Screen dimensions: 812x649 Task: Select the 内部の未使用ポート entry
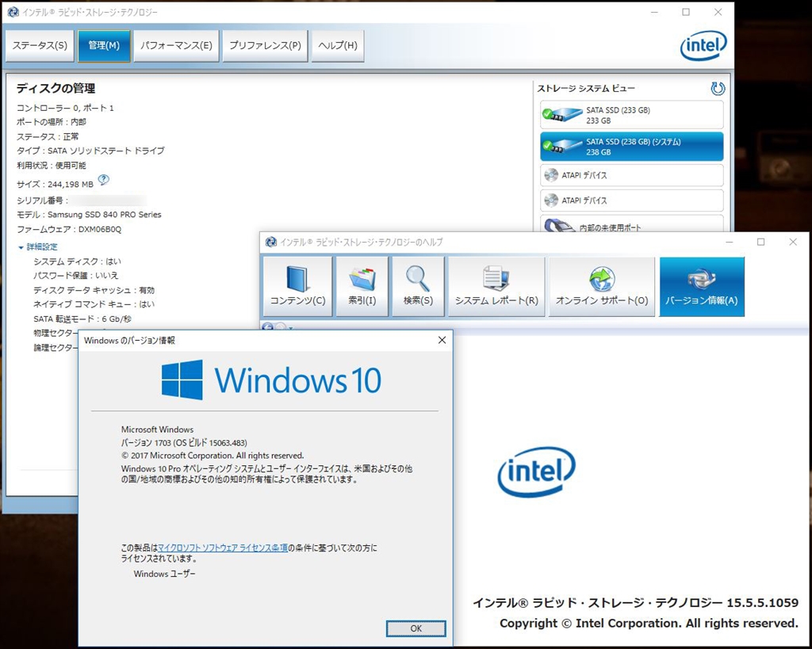[x=631, y=224]
